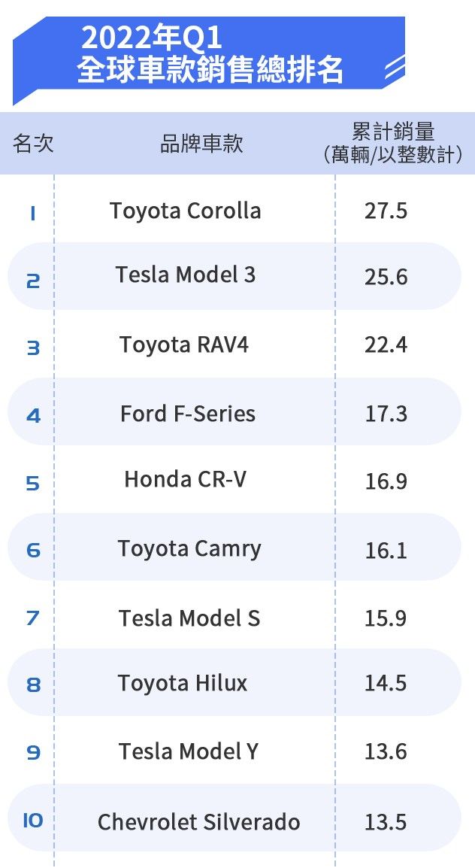Click the 27.5 sales figure
The image size is (475, 868).
point(386,211)
